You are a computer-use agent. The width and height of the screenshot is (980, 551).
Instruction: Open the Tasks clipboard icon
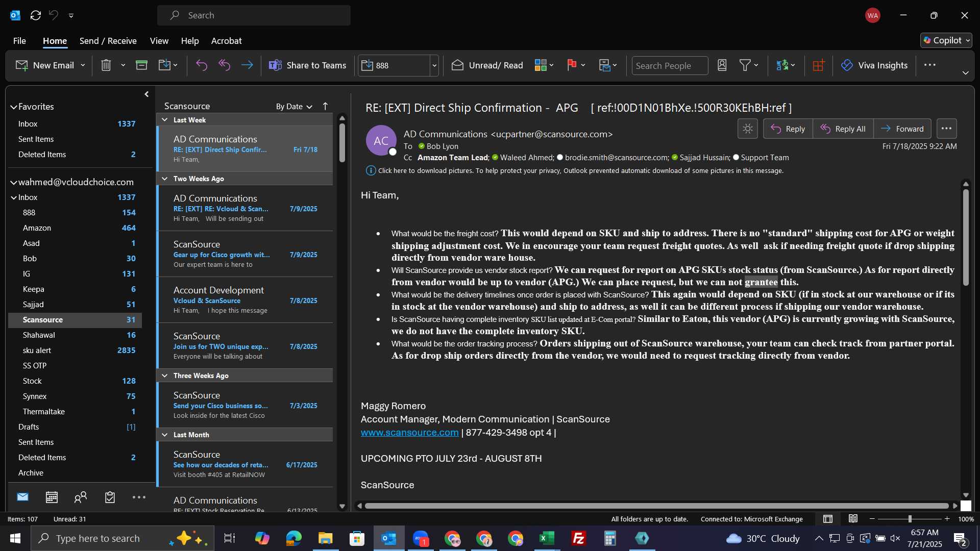click(x=110, y=497)
